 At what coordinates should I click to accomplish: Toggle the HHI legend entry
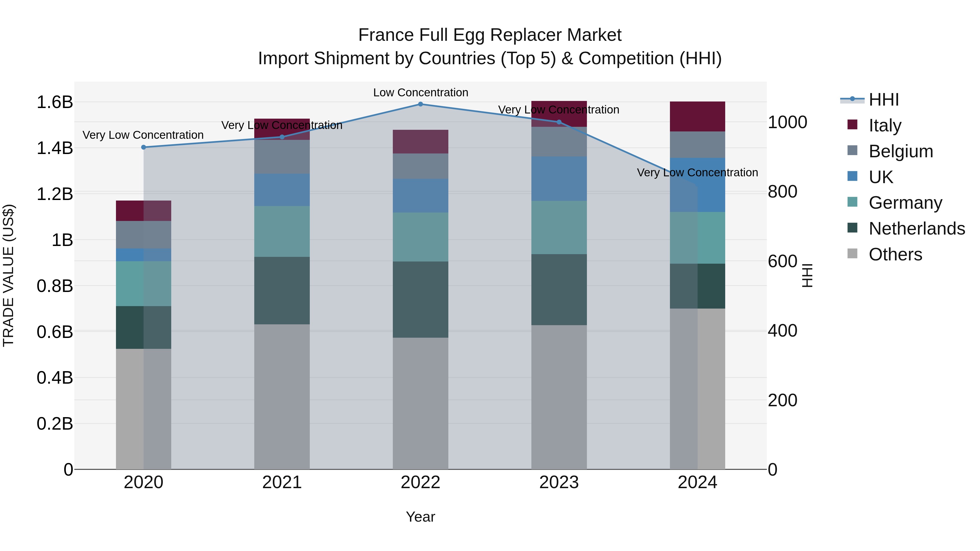(870, 100)
